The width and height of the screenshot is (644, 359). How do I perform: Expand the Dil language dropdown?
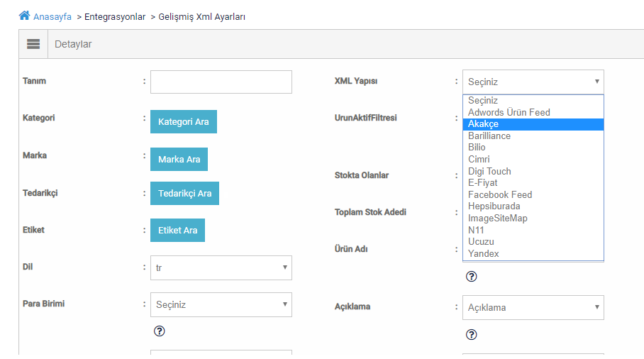pyautogui.click(x=221, y=267)
